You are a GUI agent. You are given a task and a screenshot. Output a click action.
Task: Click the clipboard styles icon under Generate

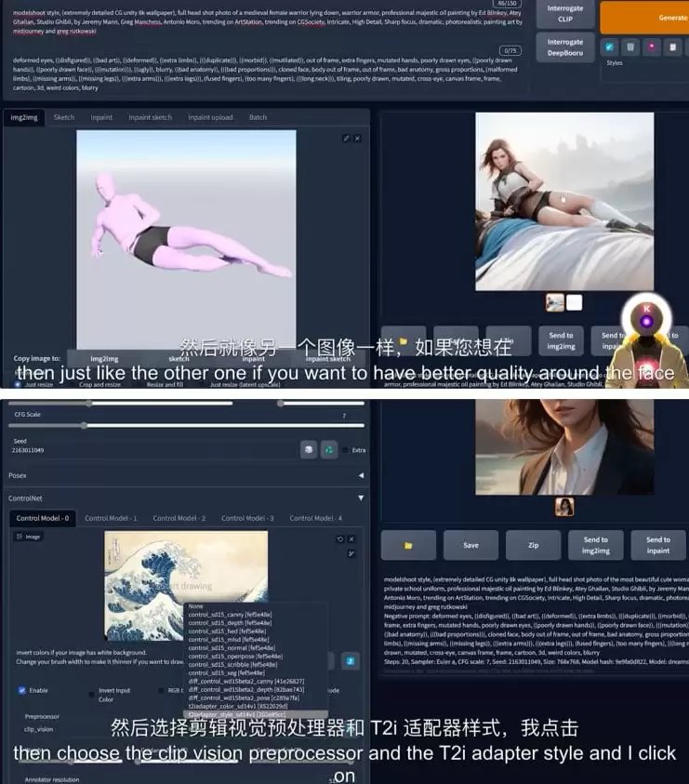pos(672,47)
